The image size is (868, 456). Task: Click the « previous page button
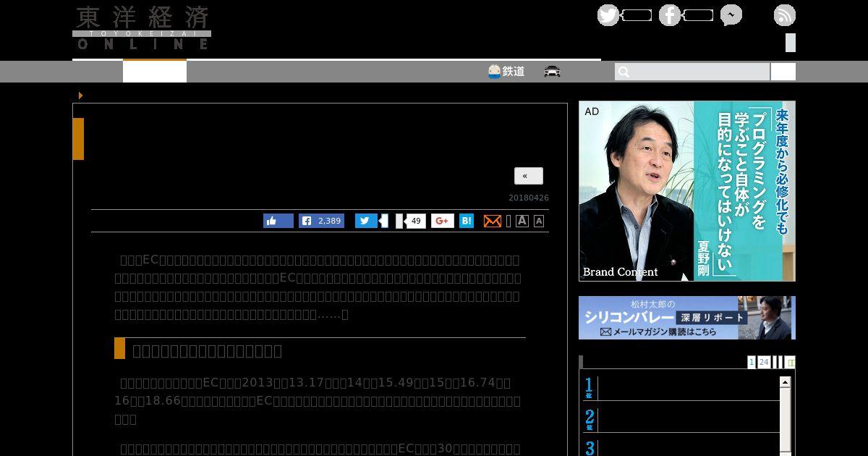point(529,176)
